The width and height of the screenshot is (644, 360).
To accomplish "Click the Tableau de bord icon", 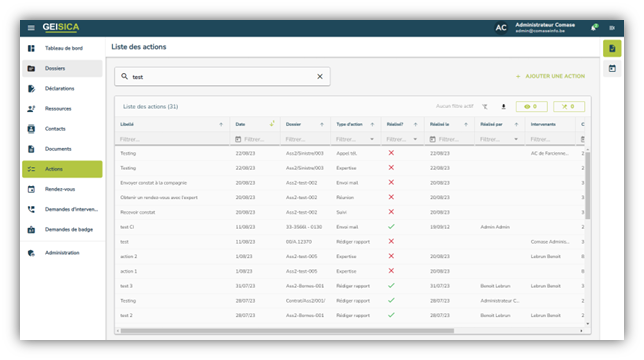I will coord(31,48).
